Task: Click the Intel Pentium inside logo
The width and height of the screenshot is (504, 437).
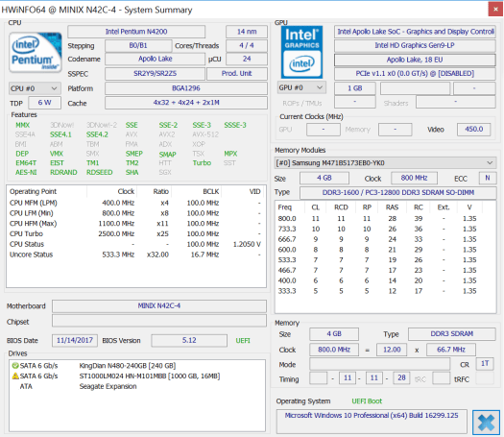Action: (x=36, y=53)
